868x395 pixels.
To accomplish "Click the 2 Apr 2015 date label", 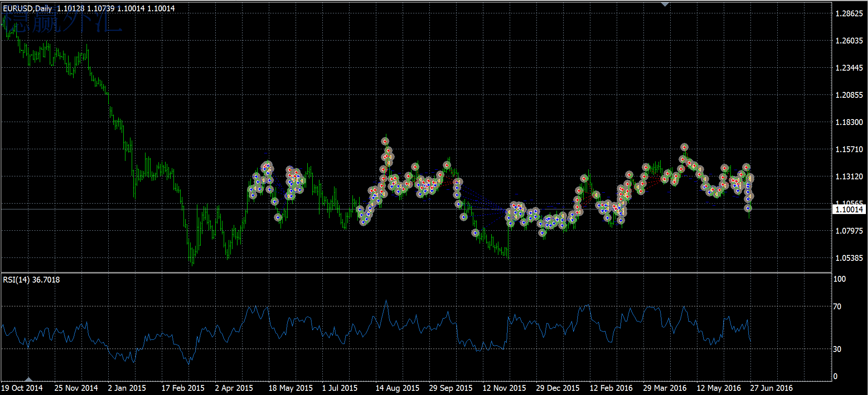I will [234, 388].
